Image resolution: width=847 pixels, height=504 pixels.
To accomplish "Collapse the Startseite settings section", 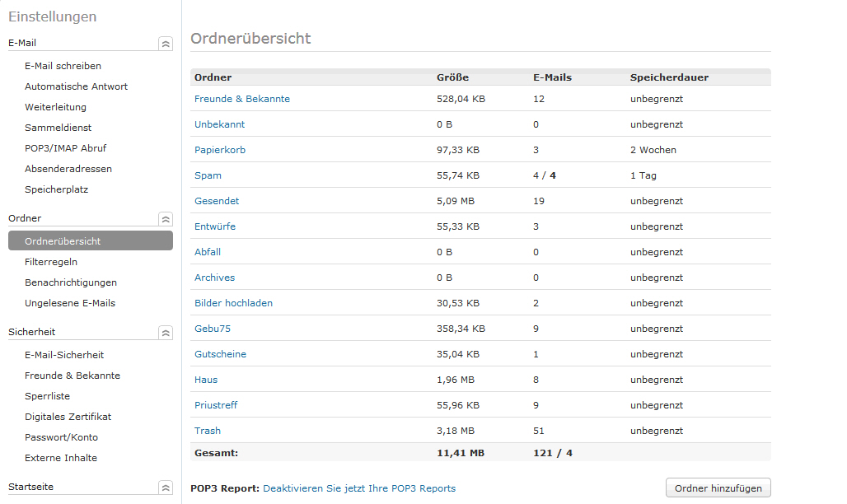I will tap(166, 488).
